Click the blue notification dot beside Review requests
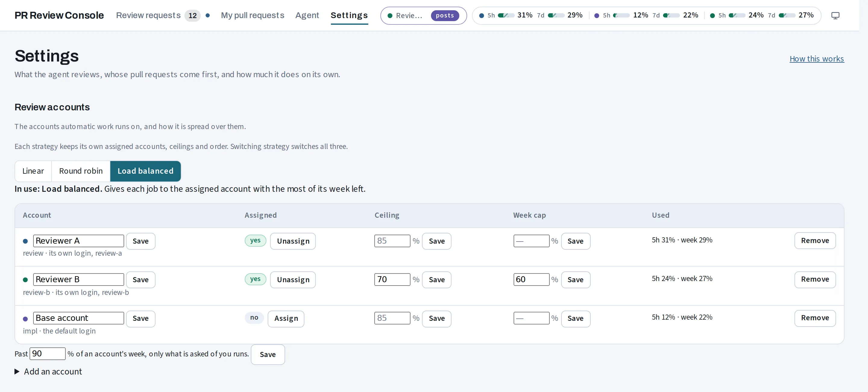This screenshot has height=392, width=868. pos(208,15)
